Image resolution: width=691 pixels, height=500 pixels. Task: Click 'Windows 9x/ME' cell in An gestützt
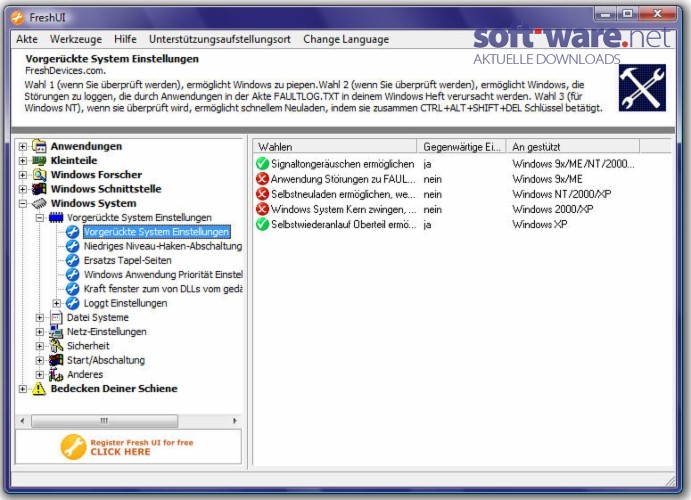point(547,179)
